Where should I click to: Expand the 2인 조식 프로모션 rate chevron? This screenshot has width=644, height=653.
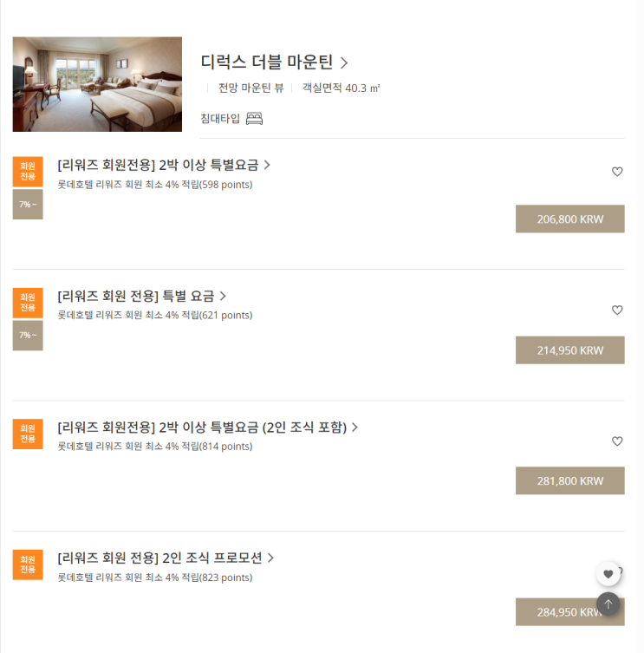point(270,558)
